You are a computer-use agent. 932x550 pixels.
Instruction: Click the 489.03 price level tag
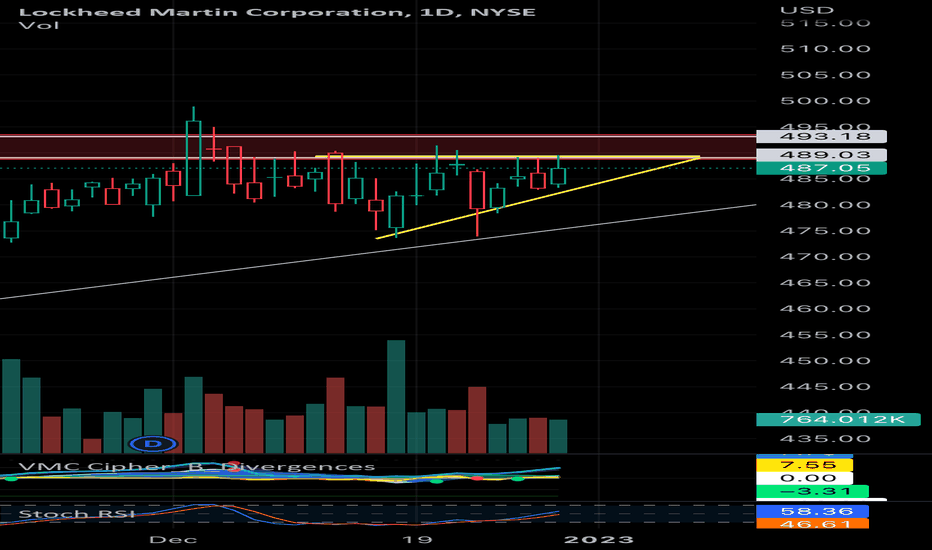[821, 155]
